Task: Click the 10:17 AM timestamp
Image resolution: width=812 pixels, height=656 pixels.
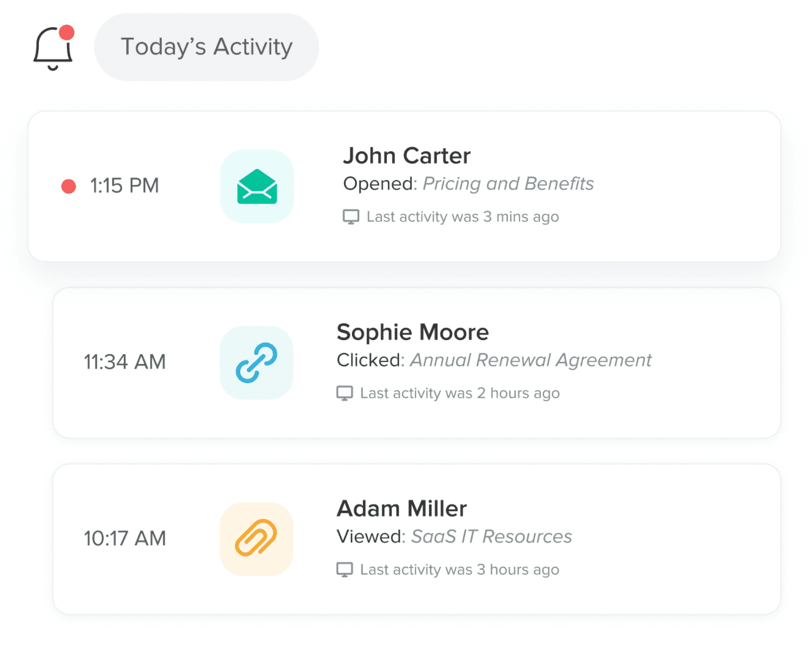Action: (125, 538)
